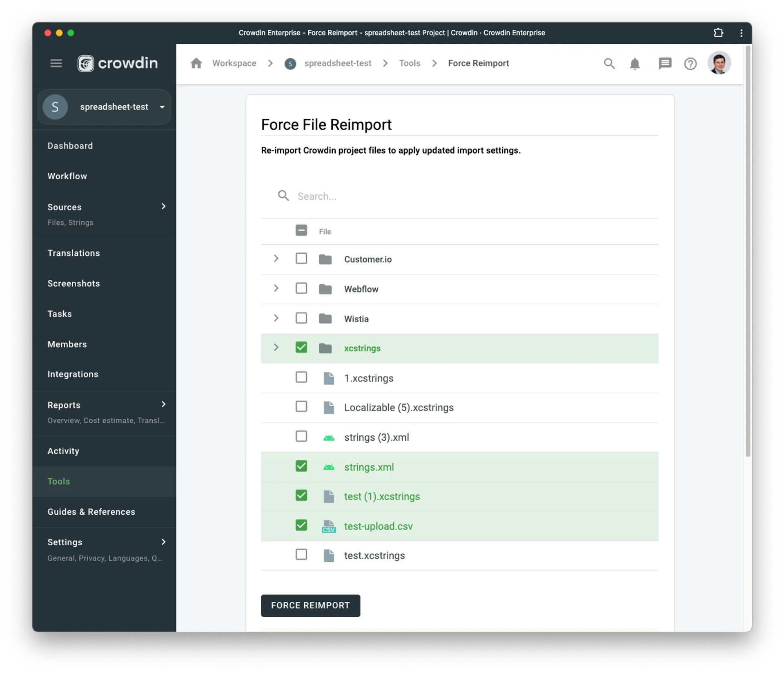
Task: Open the messages chat icon
Action: pyautogui.click(x=665, y=64)
